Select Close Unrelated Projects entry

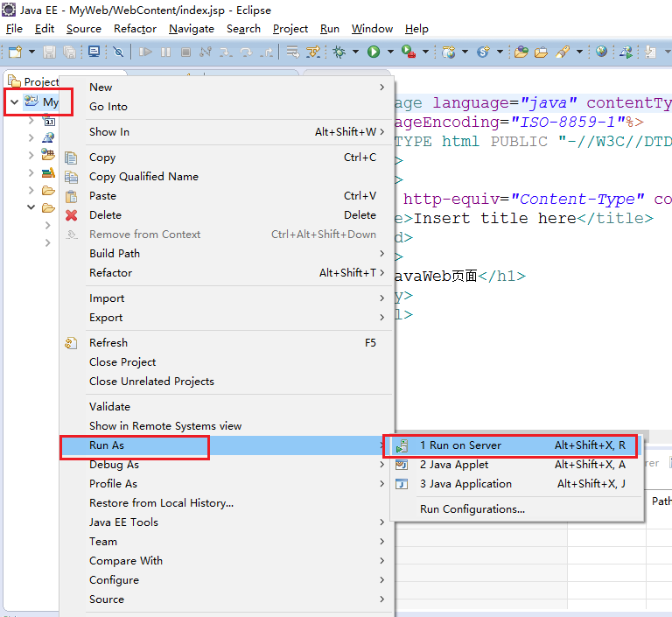(227, 382)
